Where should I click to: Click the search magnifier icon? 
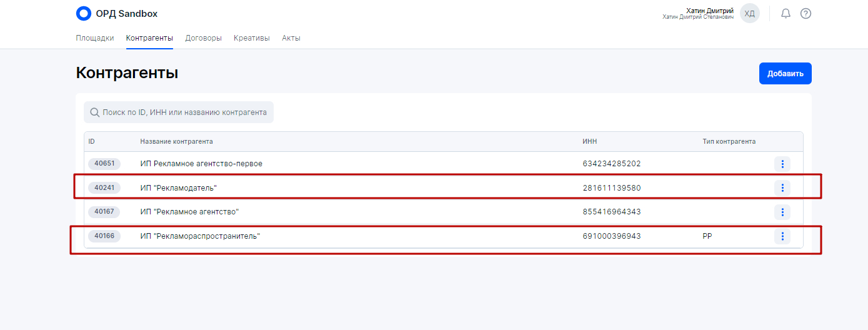(x=95, y=112)
